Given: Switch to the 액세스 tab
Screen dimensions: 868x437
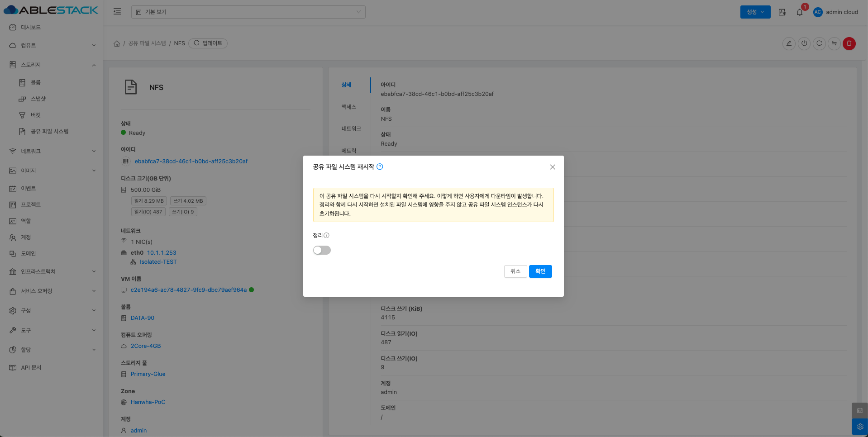Looking at the screenshot, I should 348,107.
